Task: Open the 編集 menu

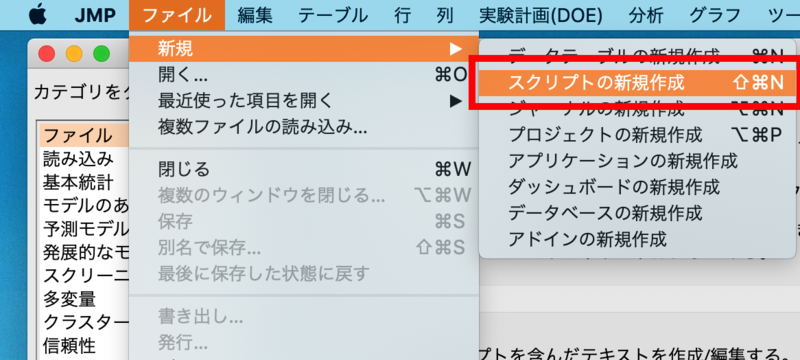Action: click(x=255, y=15)
